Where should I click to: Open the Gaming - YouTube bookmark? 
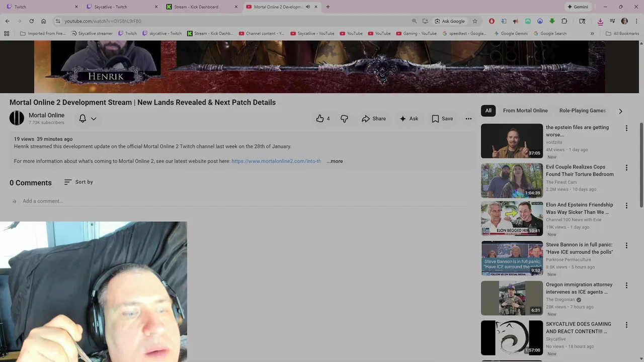pyautogui.click(x=416, y=34)
